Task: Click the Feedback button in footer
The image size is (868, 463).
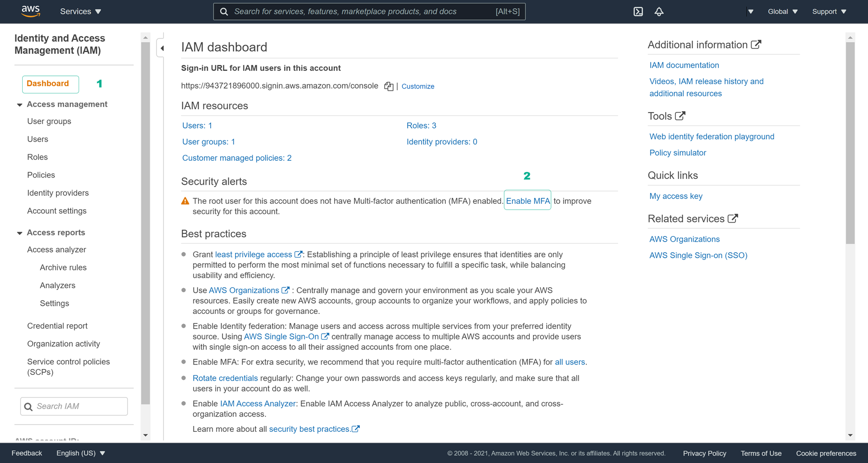Action: 27,453
